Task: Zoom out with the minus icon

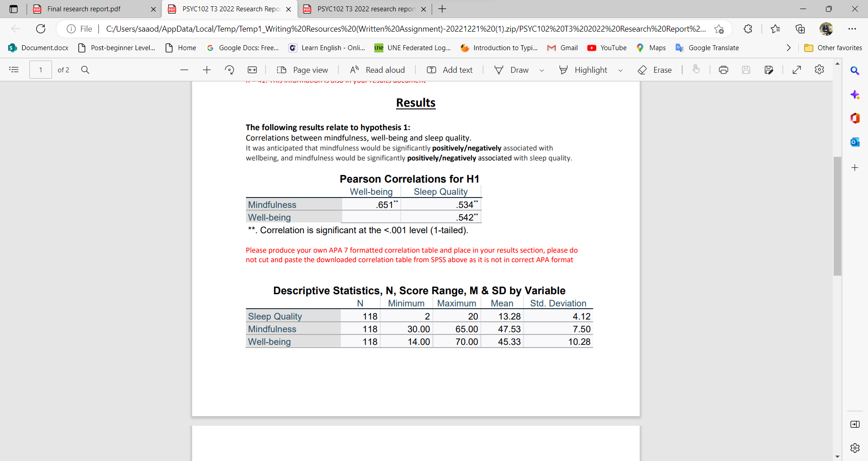Action: coord(184,70)
